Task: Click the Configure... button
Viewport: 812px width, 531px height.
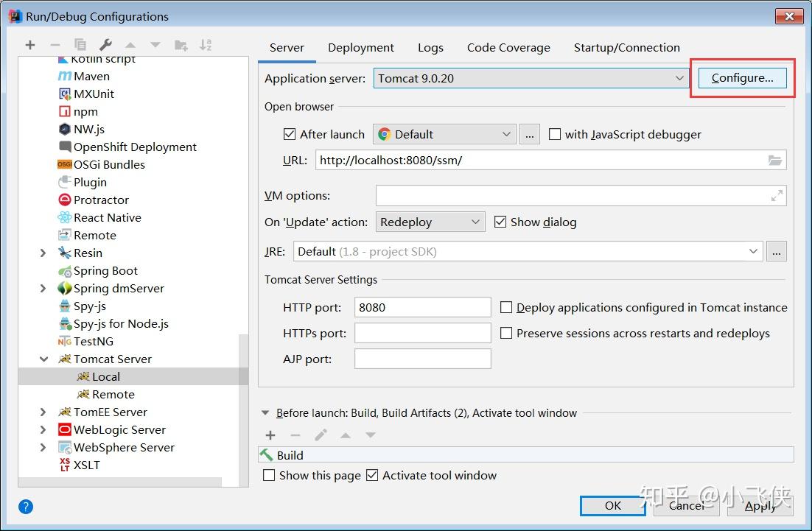Action: coord(742,77)
